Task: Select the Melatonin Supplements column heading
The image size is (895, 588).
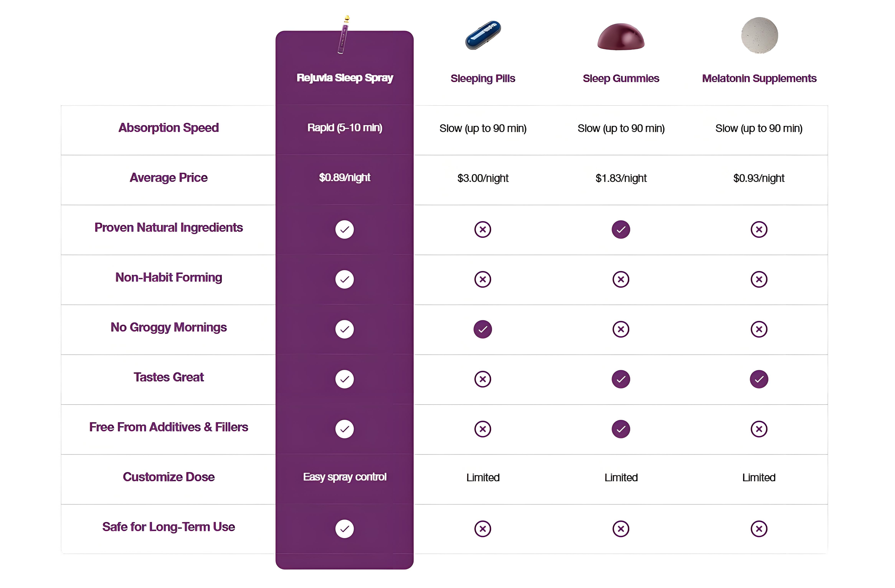Action: point(759,79)
